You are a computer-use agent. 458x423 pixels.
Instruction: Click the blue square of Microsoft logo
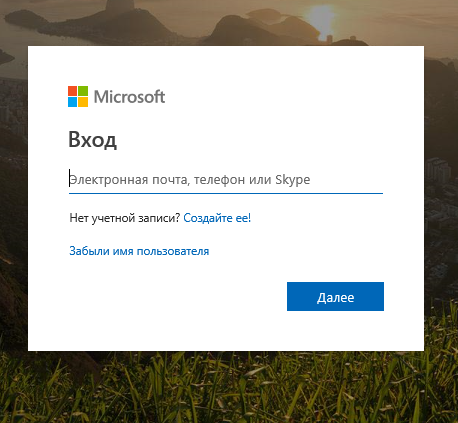73,102
